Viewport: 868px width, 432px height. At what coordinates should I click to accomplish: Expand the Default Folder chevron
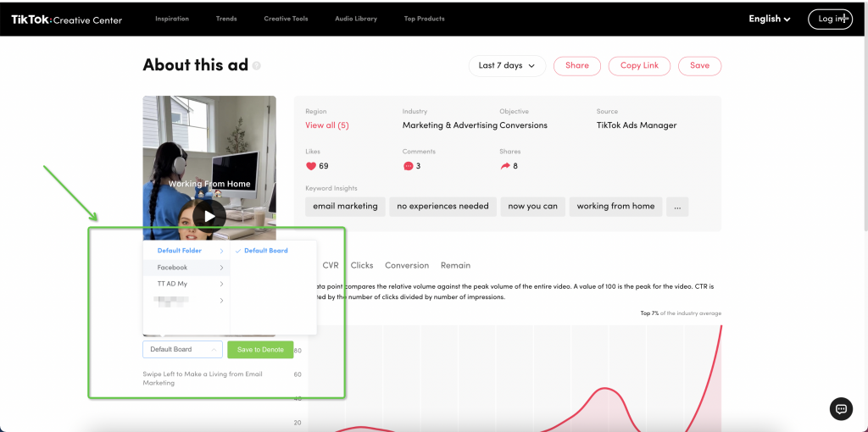(221, 251)
